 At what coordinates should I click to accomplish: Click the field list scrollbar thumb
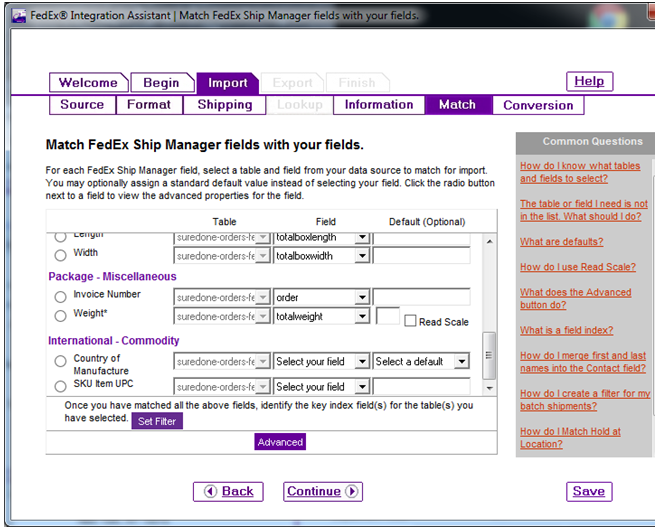(489, 356)
